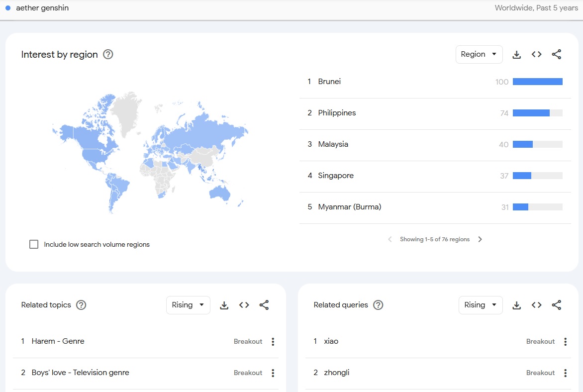Open the Region dropdown
Image resolution: width=583 pixels, height=392 pixels.
click(479, 54)
